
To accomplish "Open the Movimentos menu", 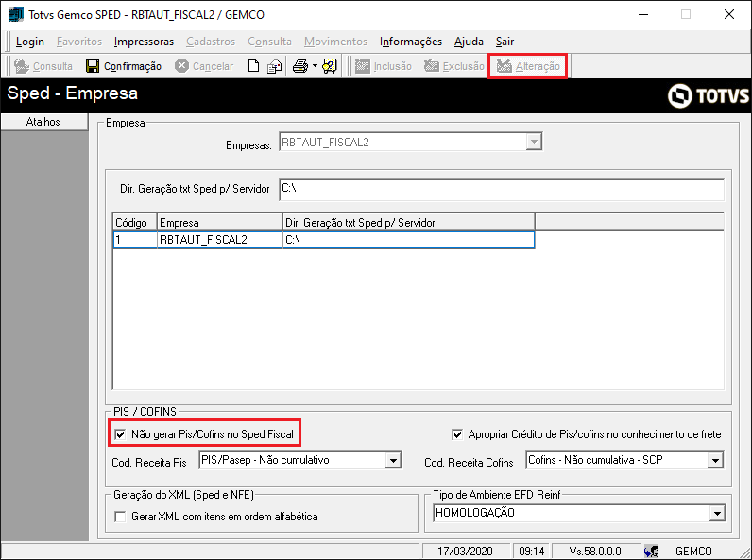I will (x=335, y=42).
